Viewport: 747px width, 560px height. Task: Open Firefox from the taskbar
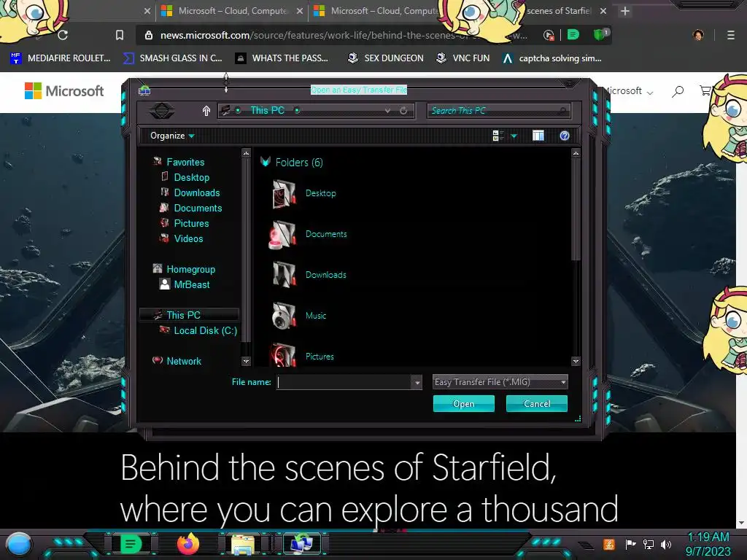[x=188, y=544]
